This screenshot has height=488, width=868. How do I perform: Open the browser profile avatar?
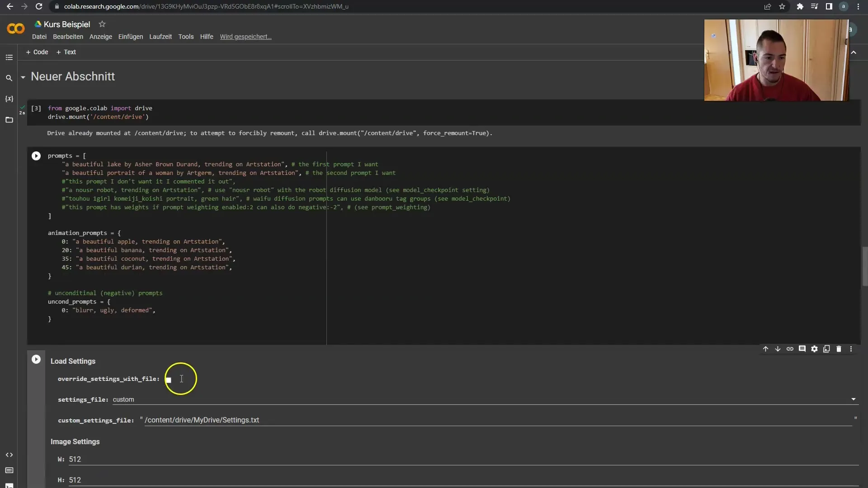(844, 6)
